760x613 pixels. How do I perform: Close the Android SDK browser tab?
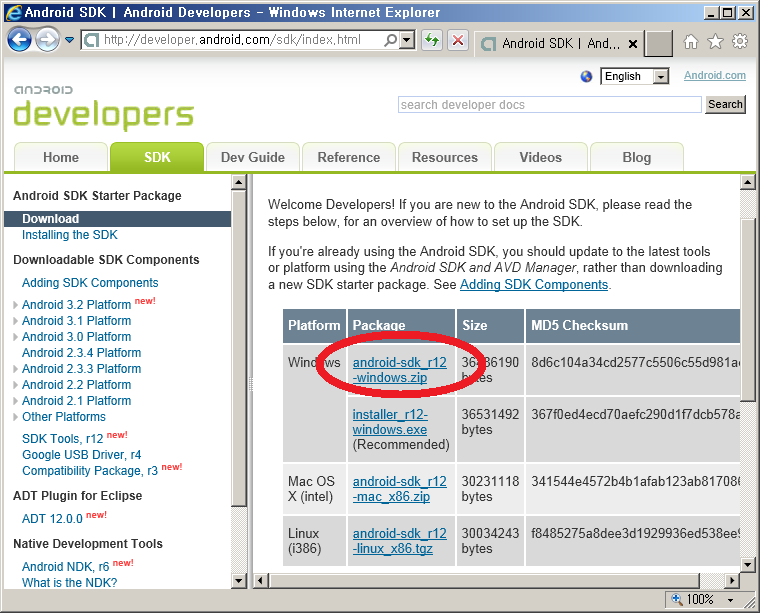pos(633,44)
